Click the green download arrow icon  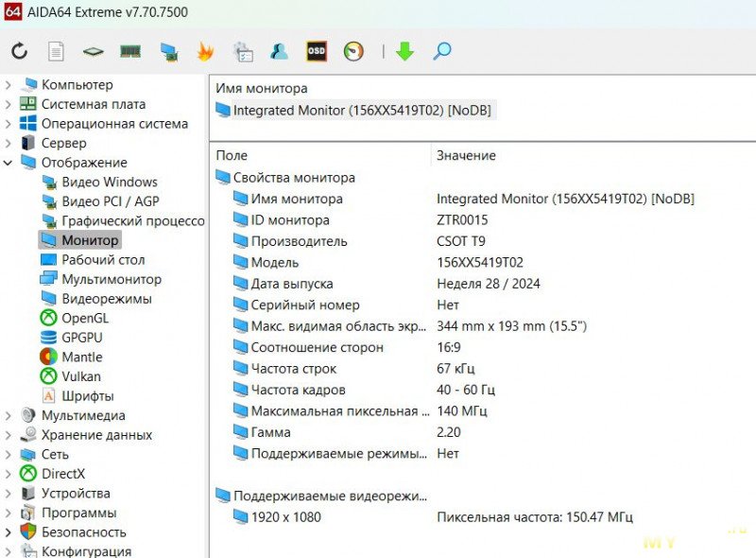tap(404, 51)
